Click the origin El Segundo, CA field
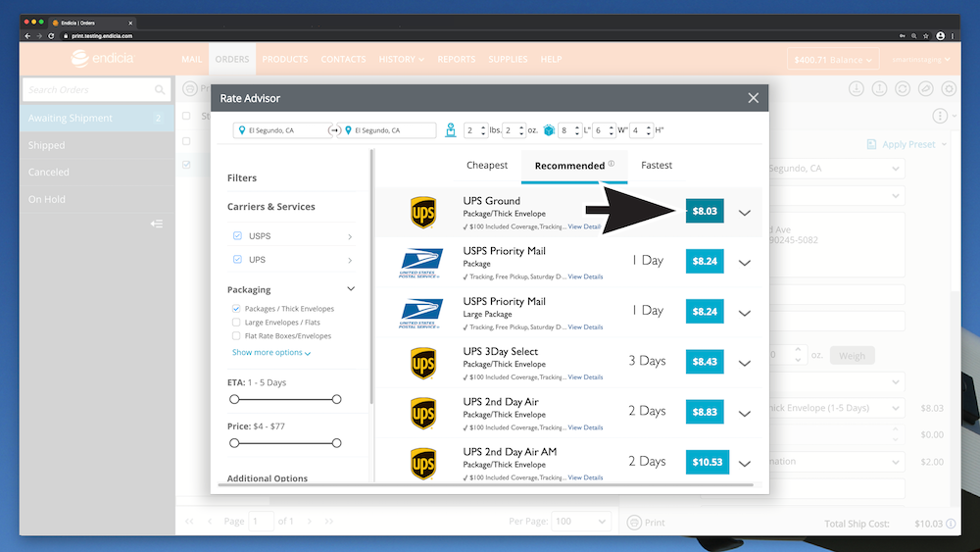 (x=282, y=130)
